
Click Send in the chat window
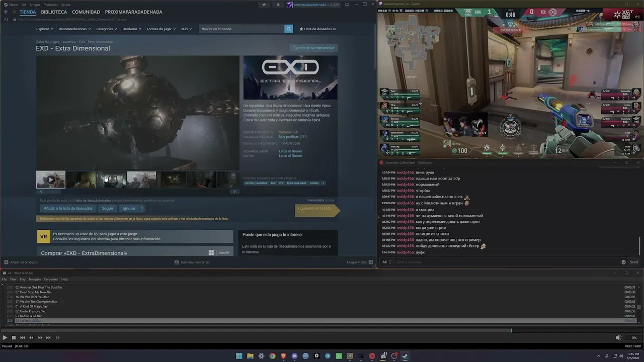(634, 262)
